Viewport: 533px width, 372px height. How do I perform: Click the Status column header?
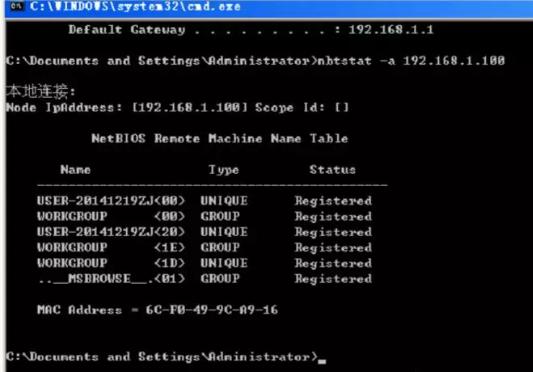tap(332, 169)
